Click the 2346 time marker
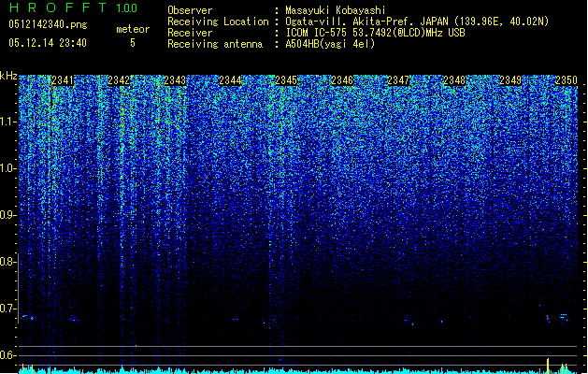588x374 pixels. tap(342, 80)
